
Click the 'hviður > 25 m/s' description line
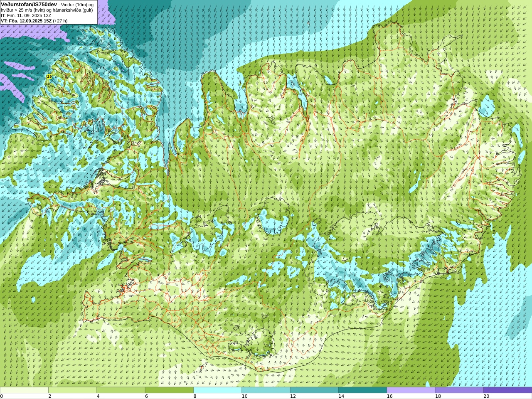click(x=47, y=10)
